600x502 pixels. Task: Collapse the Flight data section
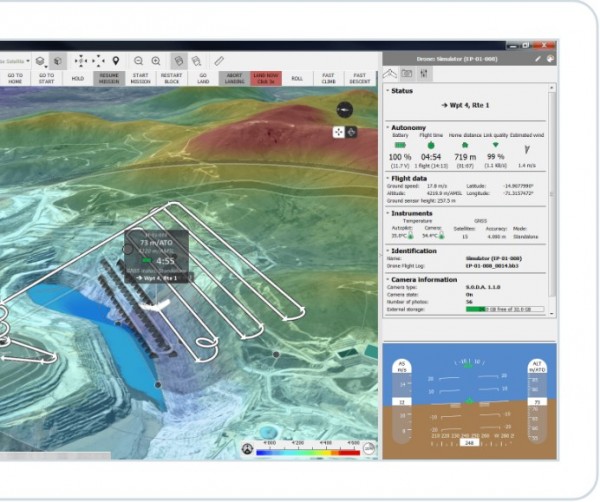388,178
